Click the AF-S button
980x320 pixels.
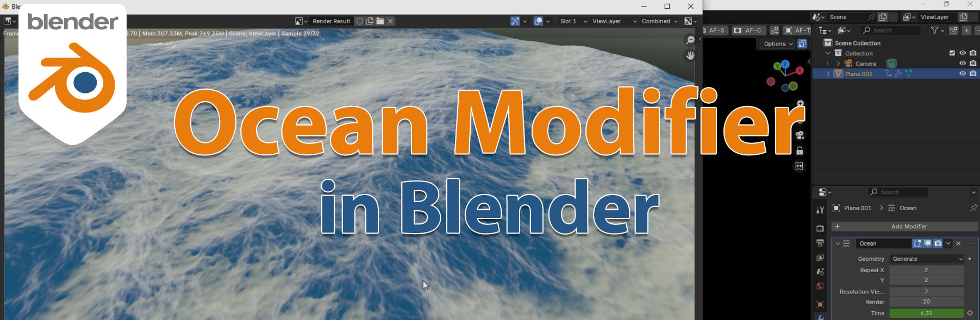point(715,30)
